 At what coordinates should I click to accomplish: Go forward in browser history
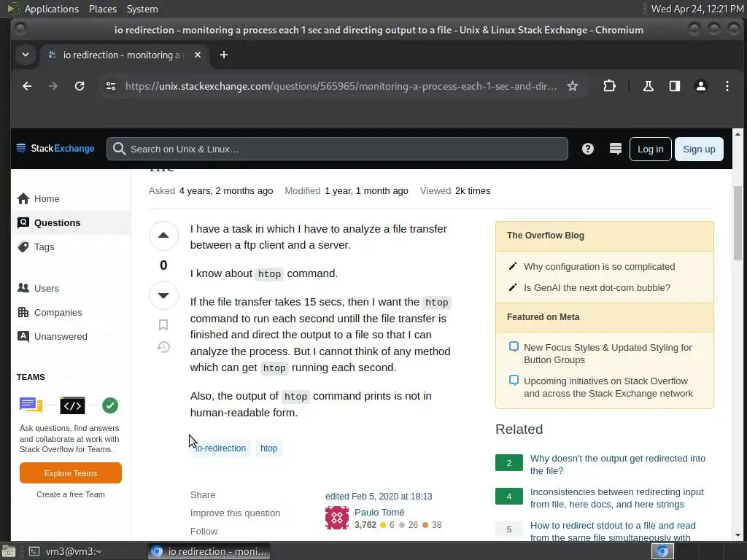point(53,86)
